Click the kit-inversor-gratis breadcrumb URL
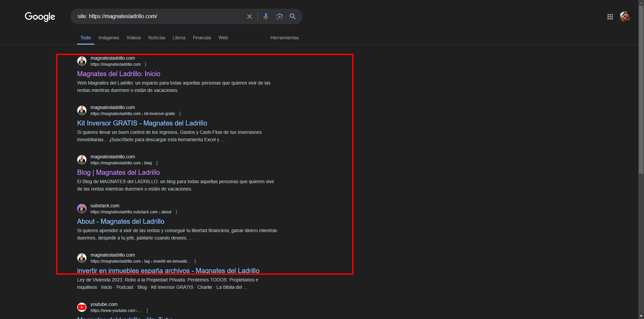This screenshot has width=644, height=319. tap(133, 114)
